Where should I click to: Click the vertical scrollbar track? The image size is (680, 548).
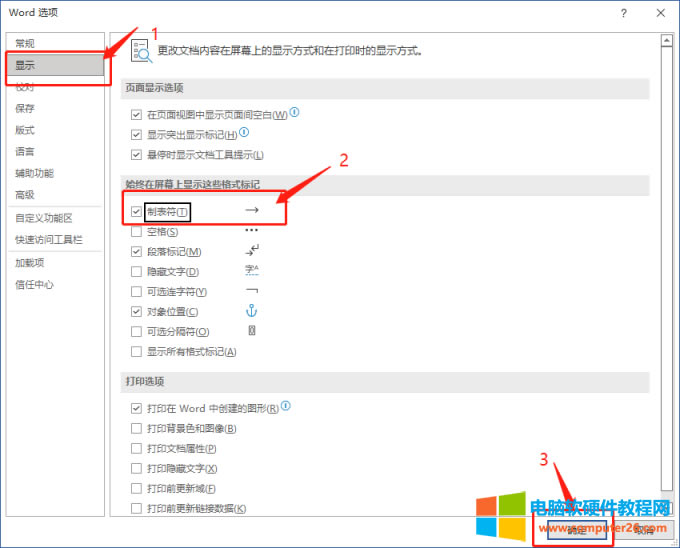tap(667, 277)
